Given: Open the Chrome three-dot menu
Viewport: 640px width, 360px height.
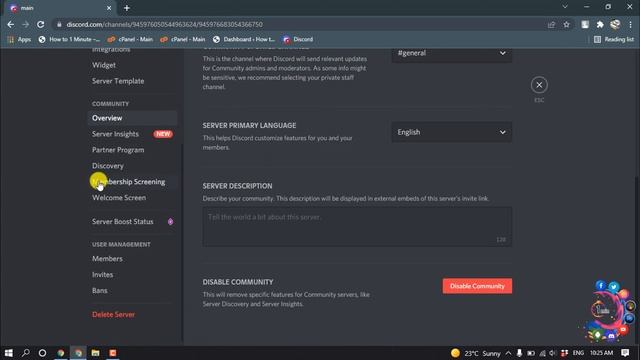Looking at the screenshot, I should pos(631,24).
